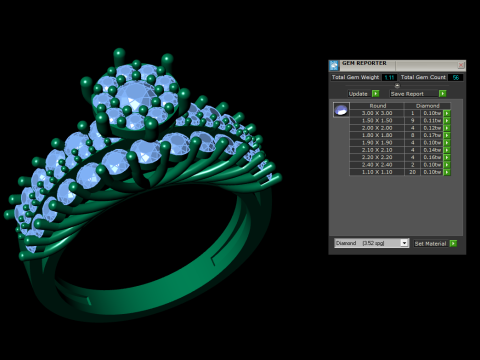480x360 pixels.
Task: Close the Gem Reporter panel
Action: click(461, 65)
